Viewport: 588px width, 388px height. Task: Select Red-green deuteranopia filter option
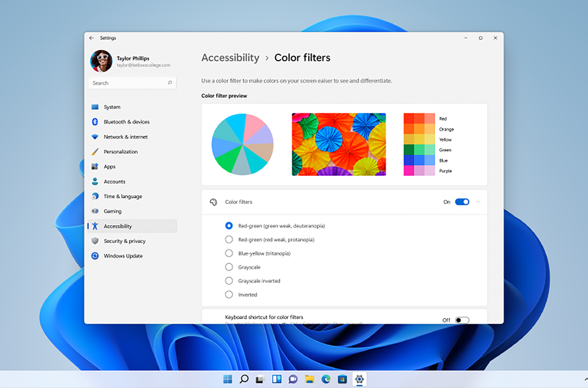(229, 226)
